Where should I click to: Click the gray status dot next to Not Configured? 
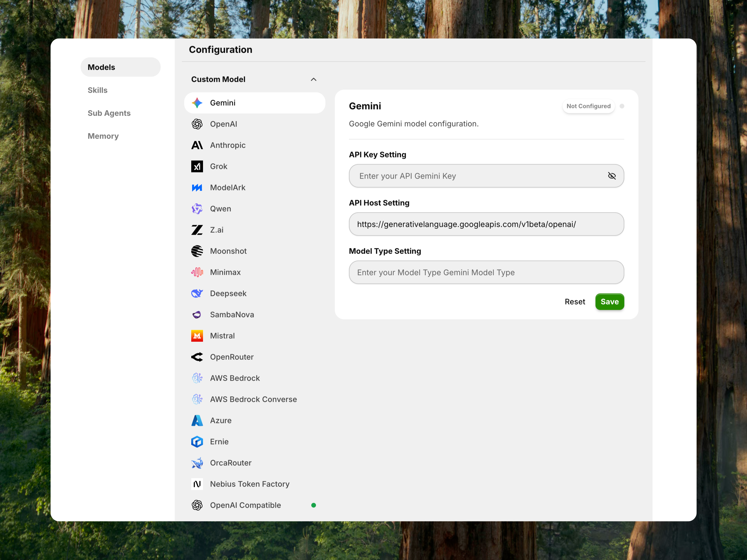622,106
